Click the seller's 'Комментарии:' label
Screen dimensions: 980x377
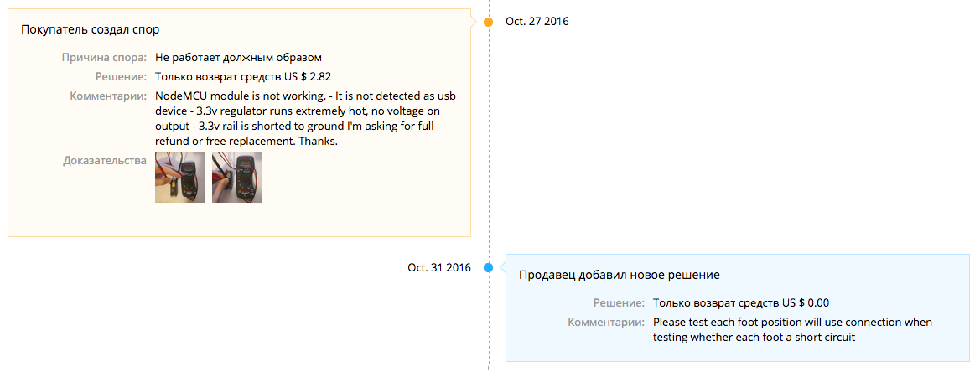[606, 322]
